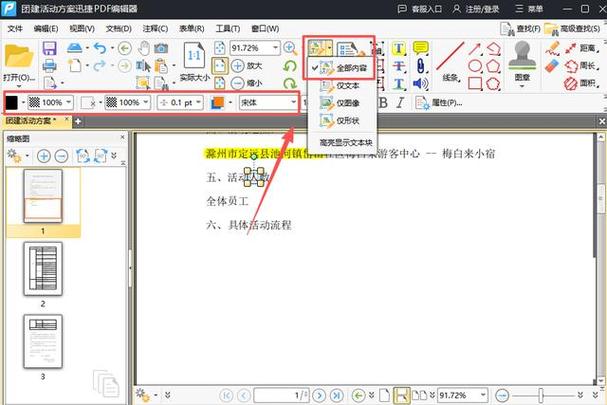The height and width of the screenshot is (405, 607).
Task: Select the underline text T tool
Action: pos(399,83)
